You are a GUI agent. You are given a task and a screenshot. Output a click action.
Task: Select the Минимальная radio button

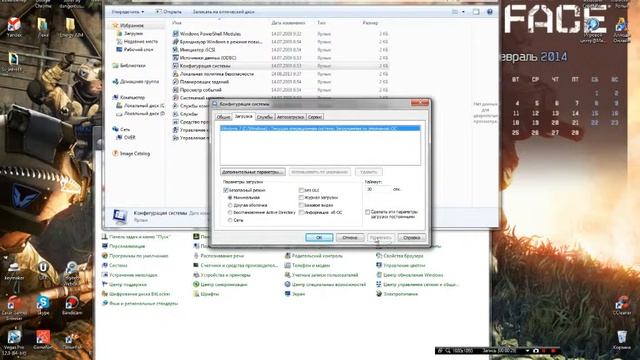(x=230, y=198)
